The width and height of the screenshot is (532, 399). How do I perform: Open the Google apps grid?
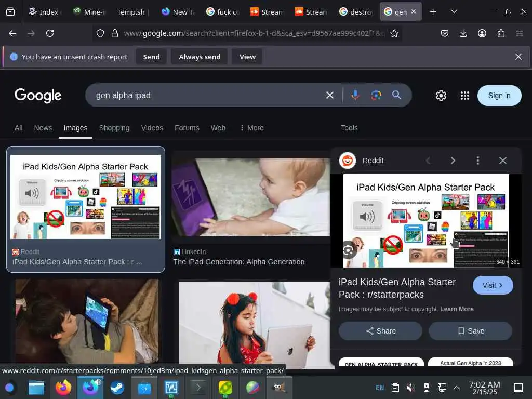click(x=465, y=96)
